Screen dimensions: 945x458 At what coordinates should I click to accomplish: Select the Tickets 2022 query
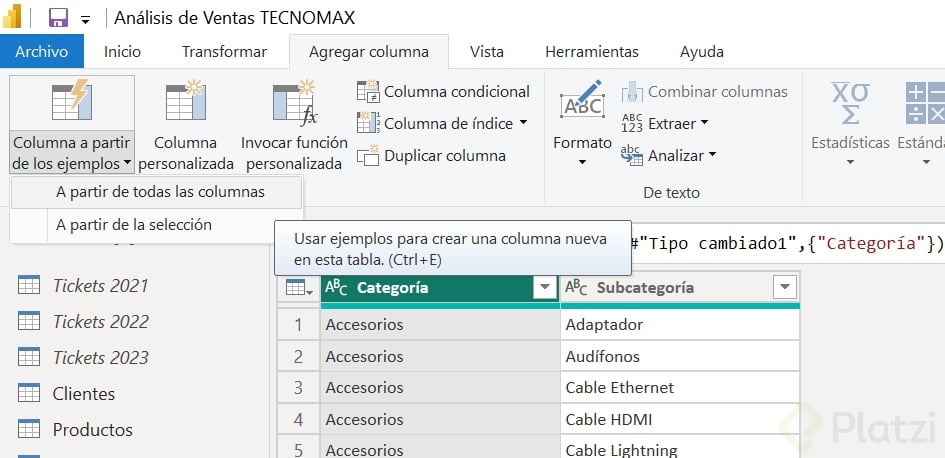[100, 322]
